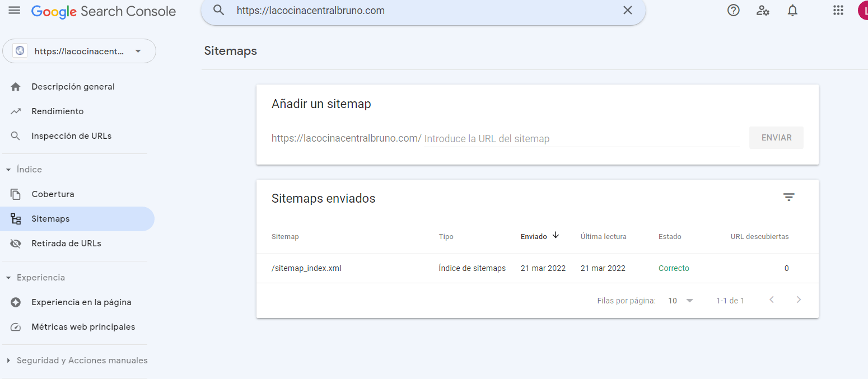
Task: Select Sitemaps menu item
Action: pyautogui.click(x=77, y=219)
